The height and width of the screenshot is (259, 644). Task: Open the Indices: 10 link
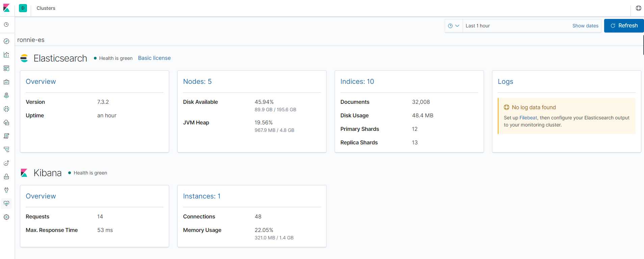pos(357,81)
